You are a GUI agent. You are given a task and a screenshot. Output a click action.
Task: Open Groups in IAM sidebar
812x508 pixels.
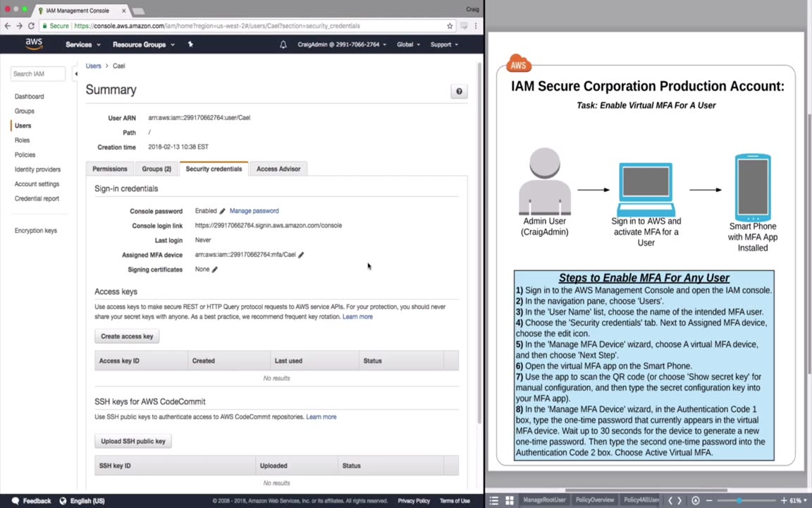coord(25,111)
